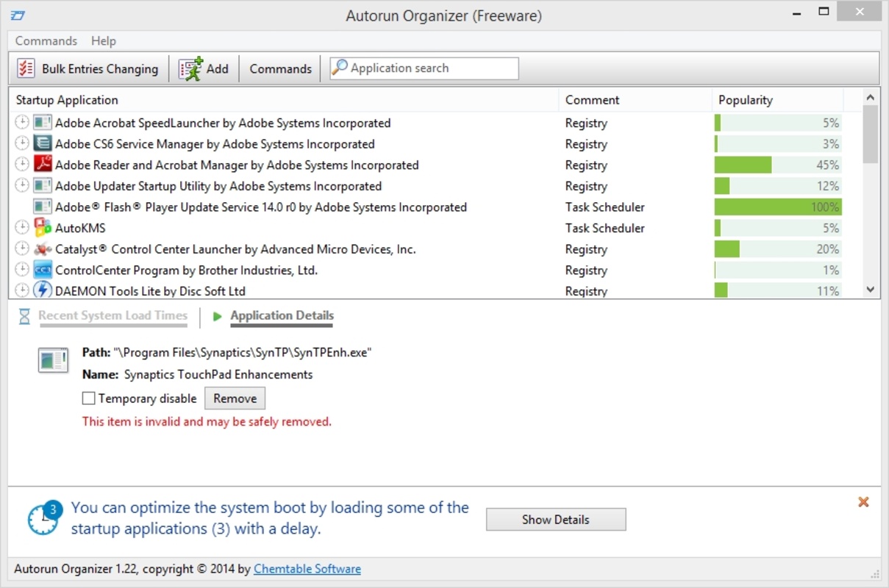Click the Adobe Flash Player Update Service app icon
This screenshot has height=588, width=889.
43,207
